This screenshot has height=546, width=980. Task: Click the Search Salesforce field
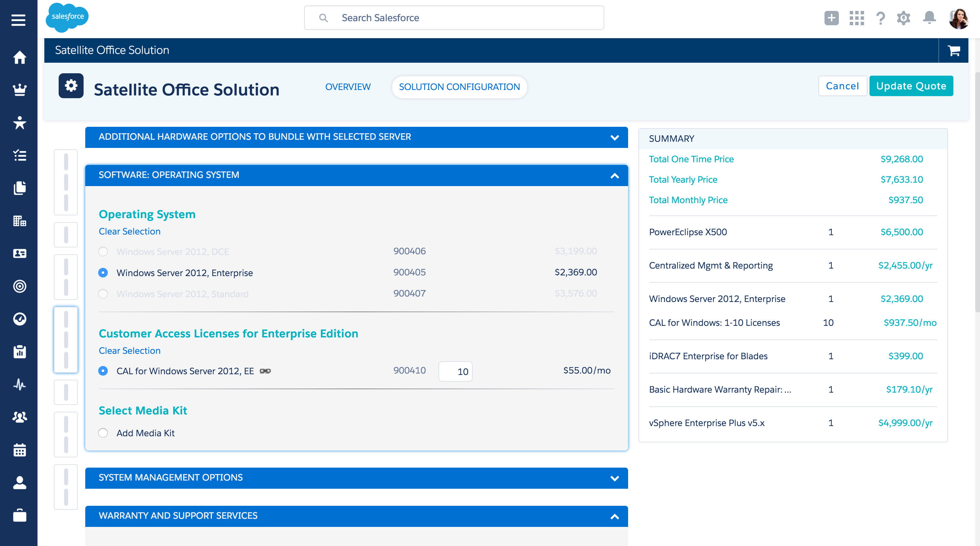pyautogui.click(x=454, y=18)
